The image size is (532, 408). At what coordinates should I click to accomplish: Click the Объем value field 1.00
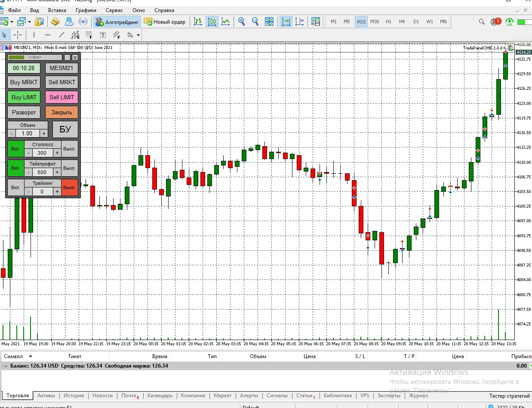27,133
